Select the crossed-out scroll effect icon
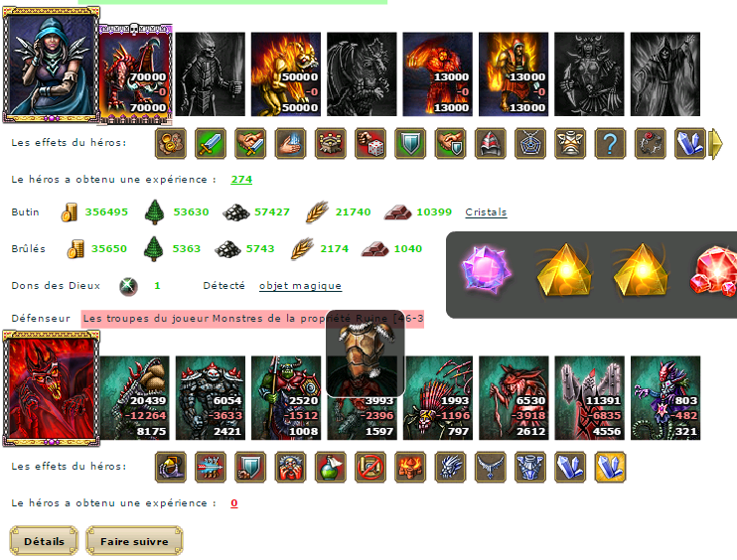 point(370,467)
